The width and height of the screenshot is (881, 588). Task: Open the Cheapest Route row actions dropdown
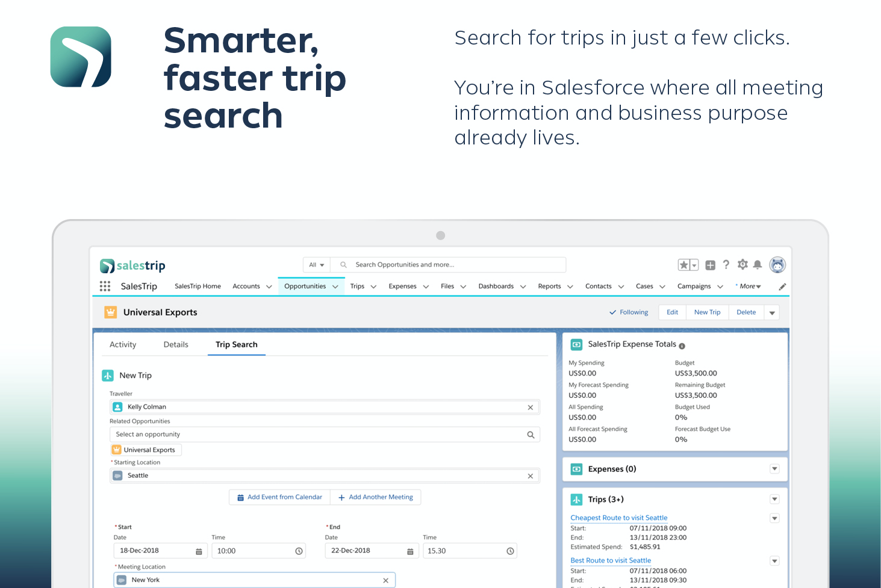[x=775, y=518]
